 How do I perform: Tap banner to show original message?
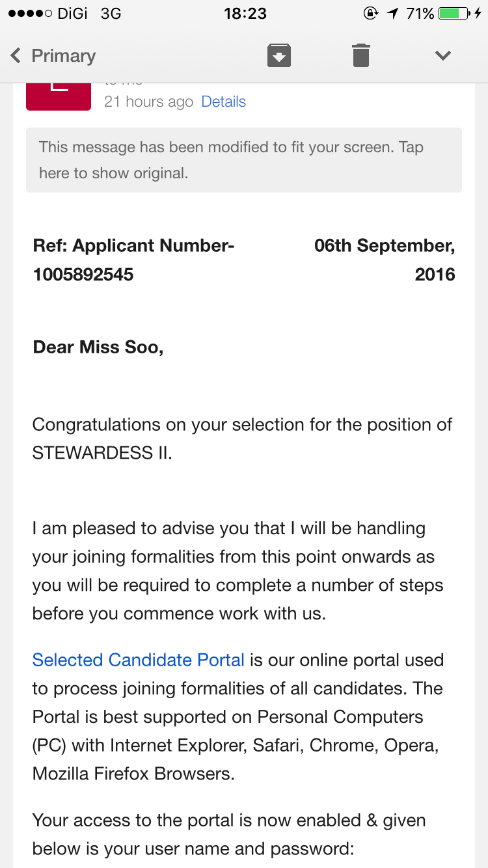(x=244, y=160)
